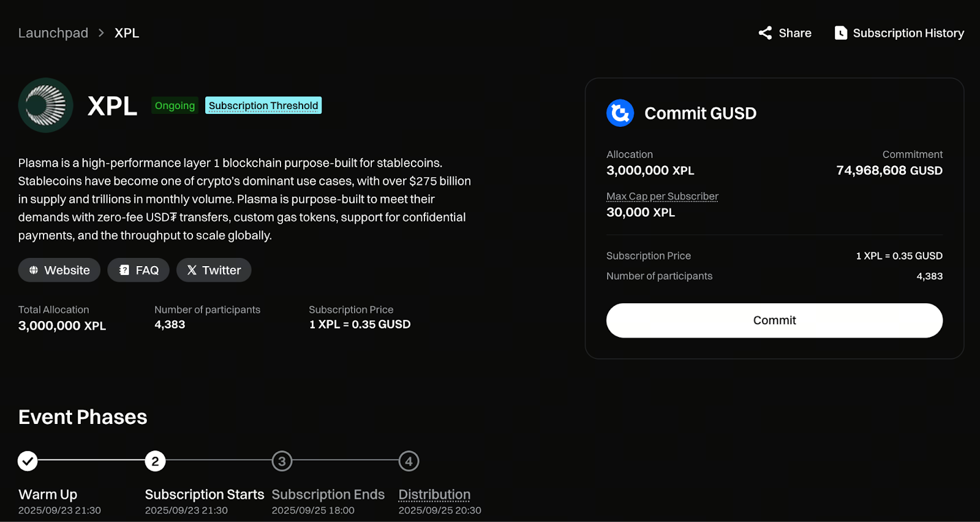Select phase 2 Subscription Starts marker
The height and width of the screenshot is (522, 980).
coord(155,461)
